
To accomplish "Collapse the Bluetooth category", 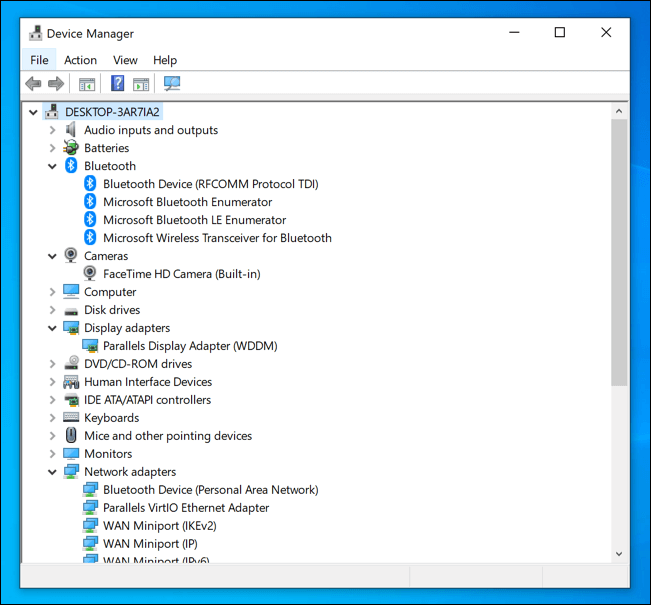I will 52,166.
